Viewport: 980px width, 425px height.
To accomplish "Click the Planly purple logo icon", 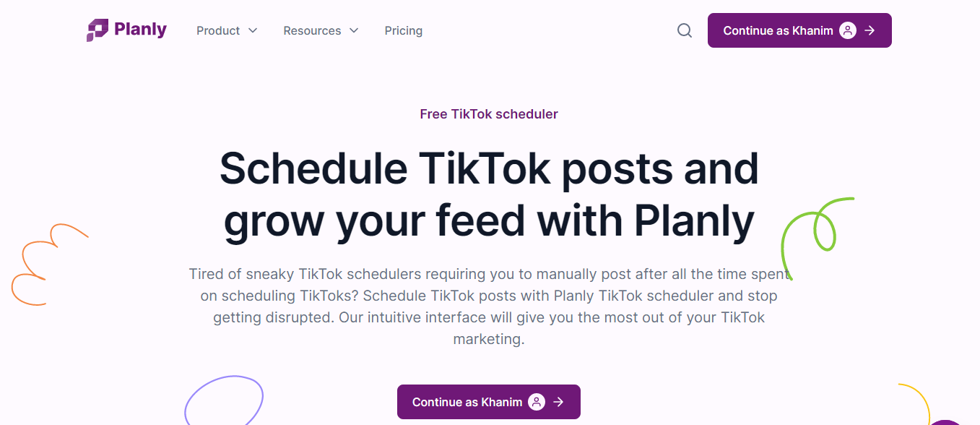I will (x=97, y=30).
